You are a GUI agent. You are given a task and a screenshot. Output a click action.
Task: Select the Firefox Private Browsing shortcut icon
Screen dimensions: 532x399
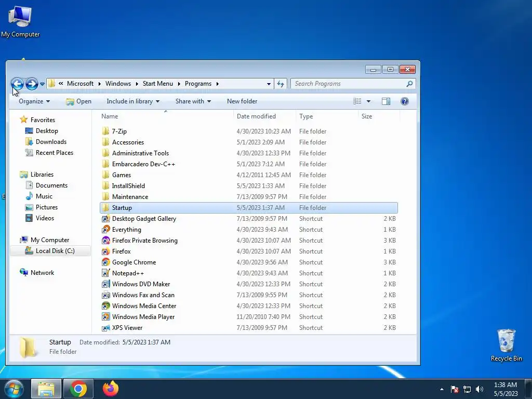coord(106,240)
